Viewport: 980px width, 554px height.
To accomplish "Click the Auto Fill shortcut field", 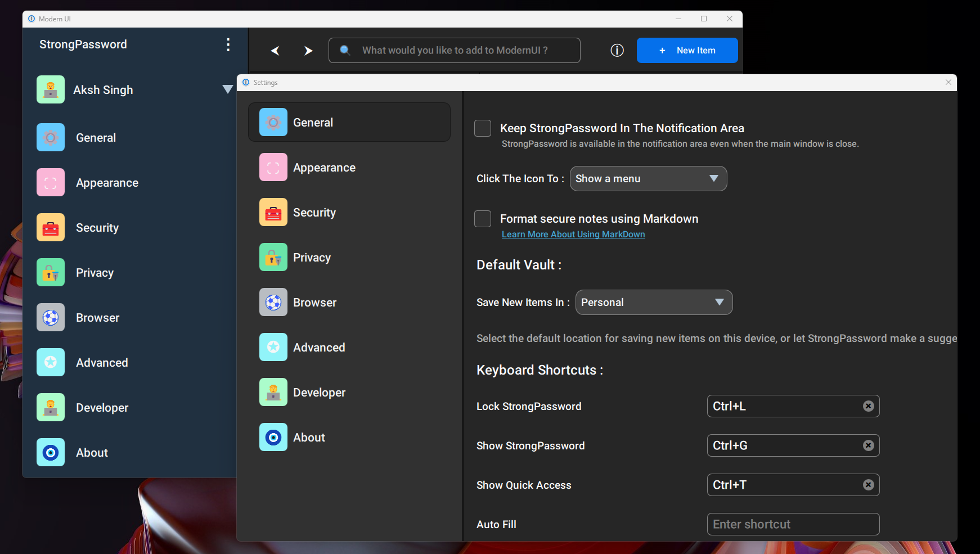I will pos(793,524).
